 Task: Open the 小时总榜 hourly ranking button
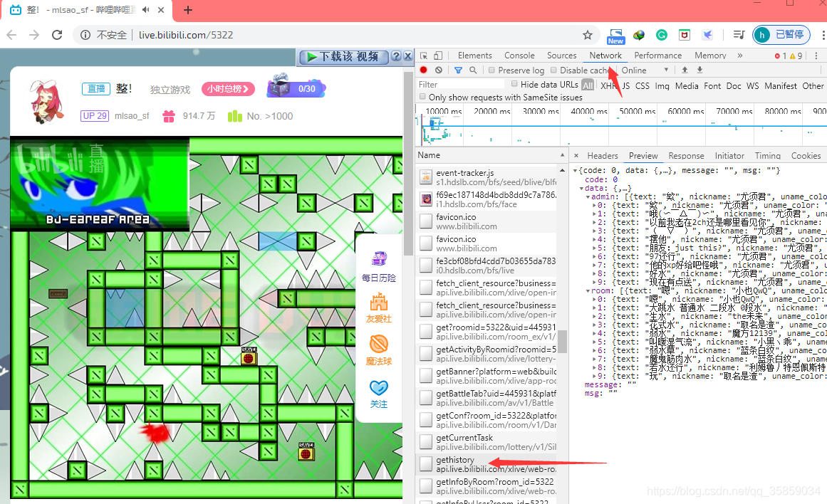pos(228,89)
